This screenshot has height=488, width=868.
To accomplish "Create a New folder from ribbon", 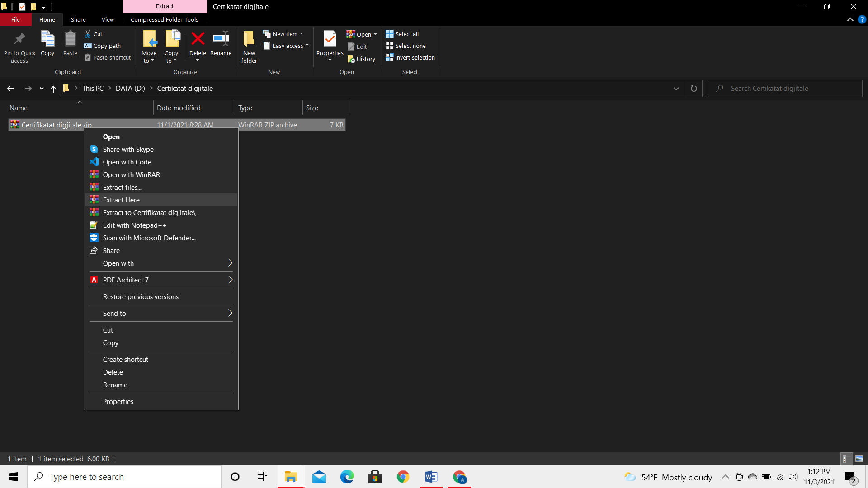I will (x=249, y=47).
